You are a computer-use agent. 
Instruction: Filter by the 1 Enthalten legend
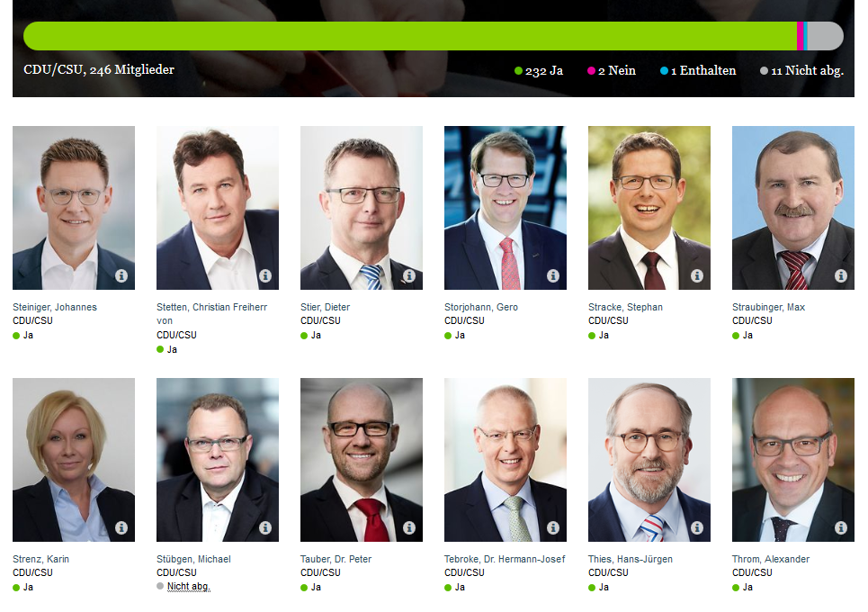(698, 71)
